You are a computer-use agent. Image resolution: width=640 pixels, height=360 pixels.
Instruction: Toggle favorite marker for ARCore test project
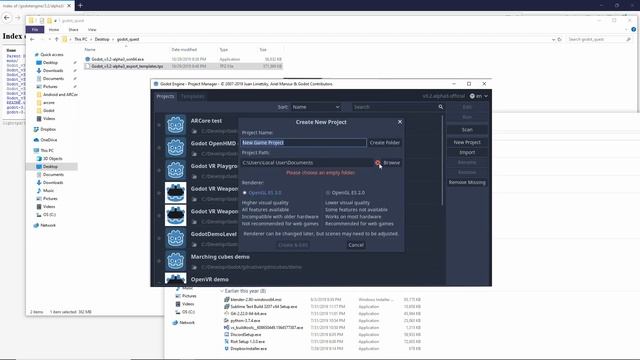159,125
